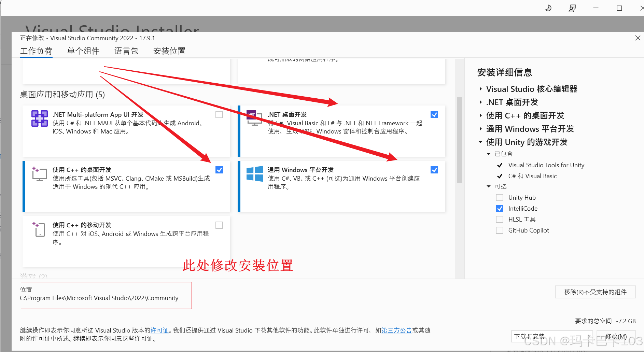Image resolution: width=644 pixels, height=352 pixels.
Task: Minimize the Visual Studio Installer window
Action: pos(596,8)
